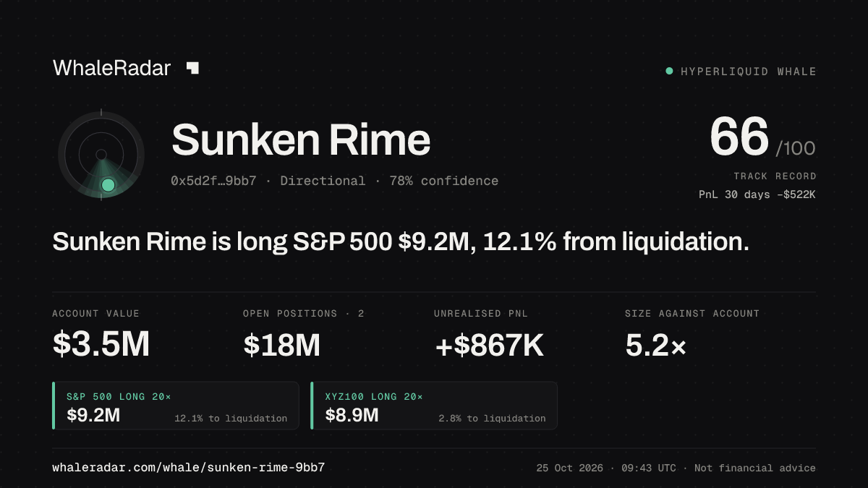Click the 78% confidence text
The width and height of the screenshot is (868, 488).
443,181
